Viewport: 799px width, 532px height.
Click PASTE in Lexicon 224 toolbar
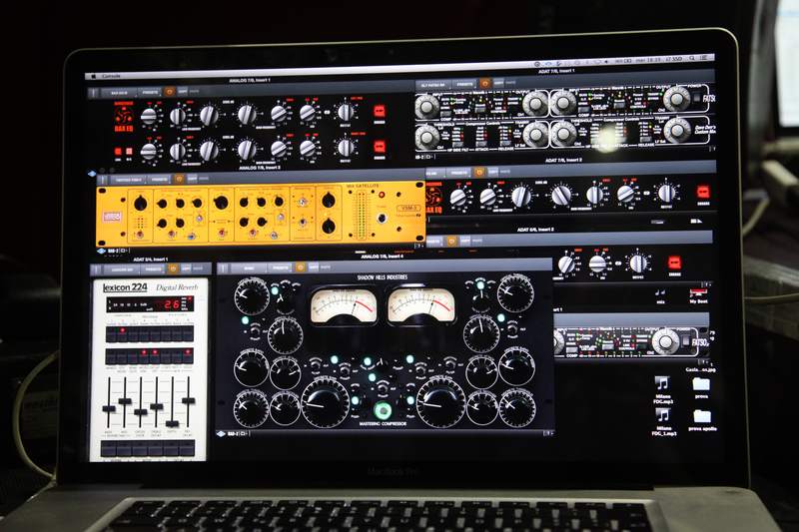(198, 268)
